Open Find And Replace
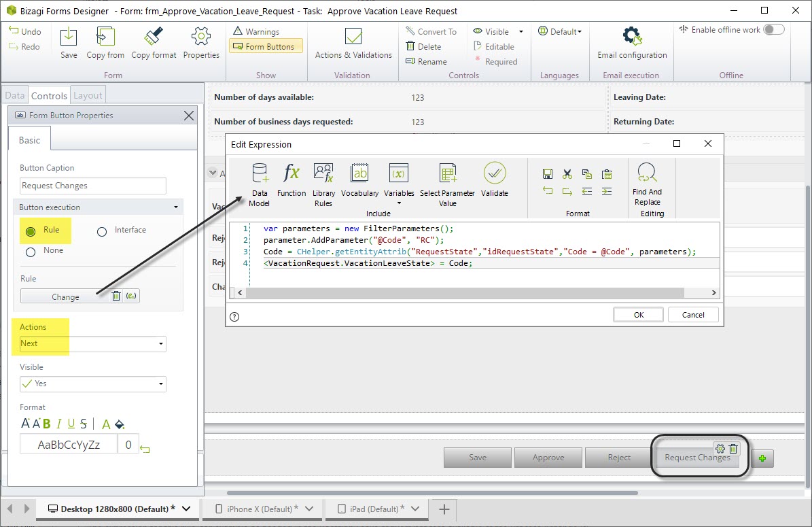 coord(647,184)
